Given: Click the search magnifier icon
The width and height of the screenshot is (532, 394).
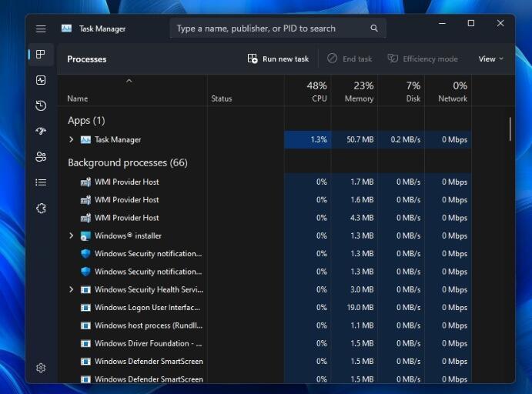Looking at the screenshot, I should 374,28.
